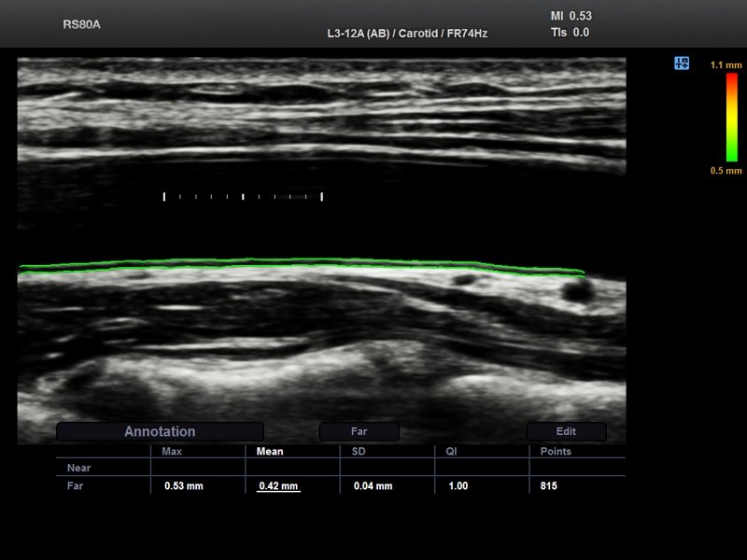Click the MI 0.53 indicator
This screenshot has width=747, height=560.
coord(572,16)
